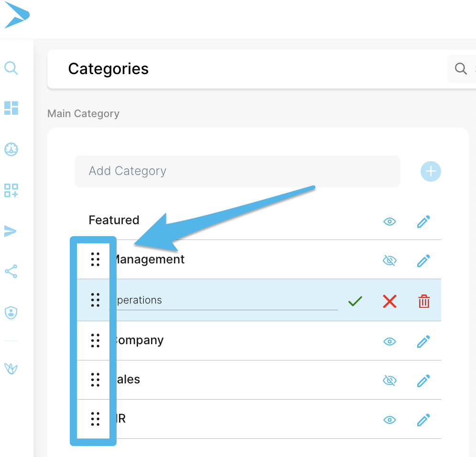
Task: Click the share nodes icon in sidebar
Action: coord(11,272)
